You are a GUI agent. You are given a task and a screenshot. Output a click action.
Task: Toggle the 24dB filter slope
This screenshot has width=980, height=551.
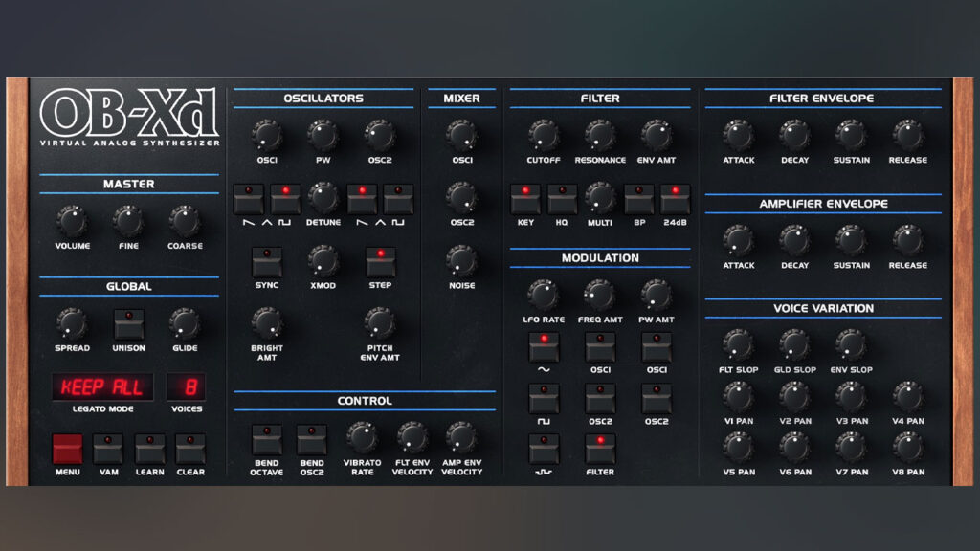pyautogui.click(x=675, y=198)
